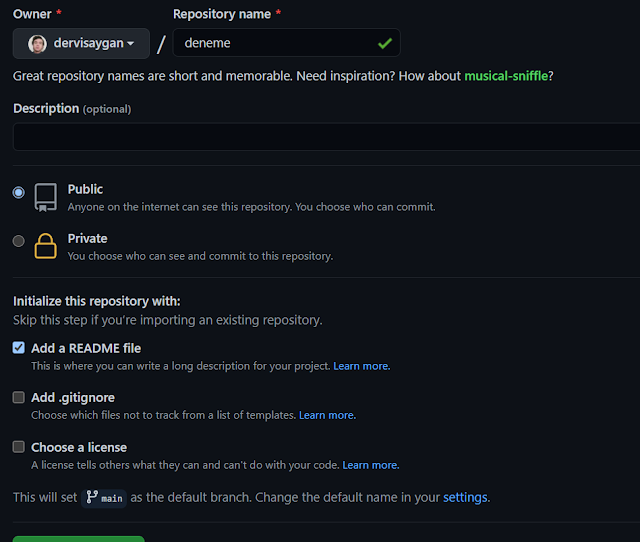Open the Owner dropdown showing dervisaygan
Image resolution: width=640 pixels, height=542 pixels.
(x=81, y=43)
